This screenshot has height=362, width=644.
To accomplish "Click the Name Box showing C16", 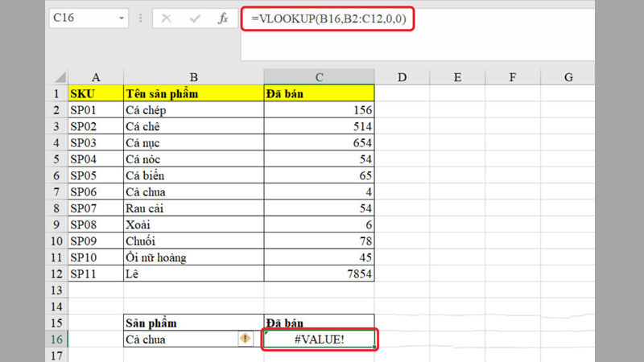I will pyautogui.click(x=89, y=18).
